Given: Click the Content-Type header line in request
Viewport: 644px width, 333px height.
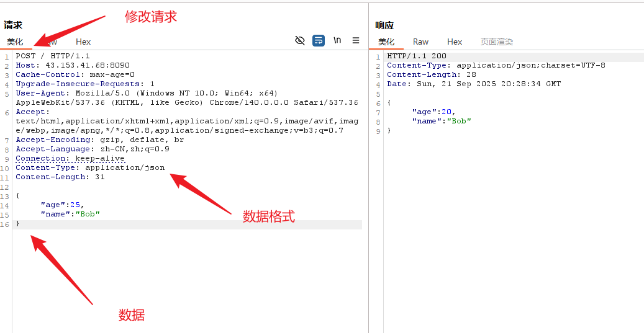Looking at the screenshot, I should pos(90,167).
